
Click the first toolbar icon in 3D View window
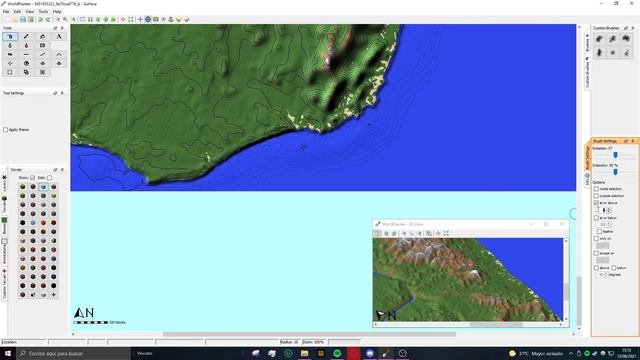tap(378, 233)
